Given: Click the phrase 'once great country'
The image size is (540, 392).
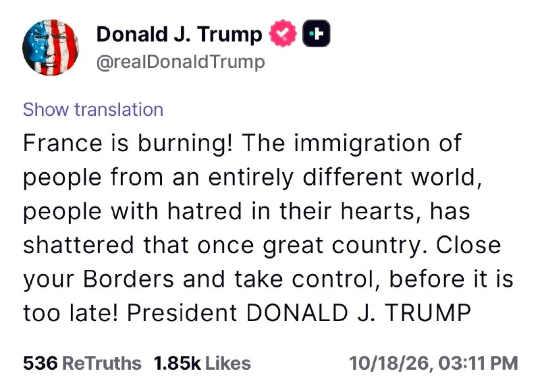Looking at the screenshot, I should pyautogui.click(x=313, y=246).
